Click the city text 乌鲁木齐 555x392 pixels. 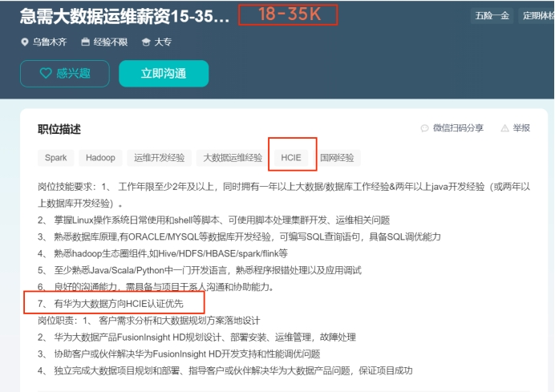50,42
